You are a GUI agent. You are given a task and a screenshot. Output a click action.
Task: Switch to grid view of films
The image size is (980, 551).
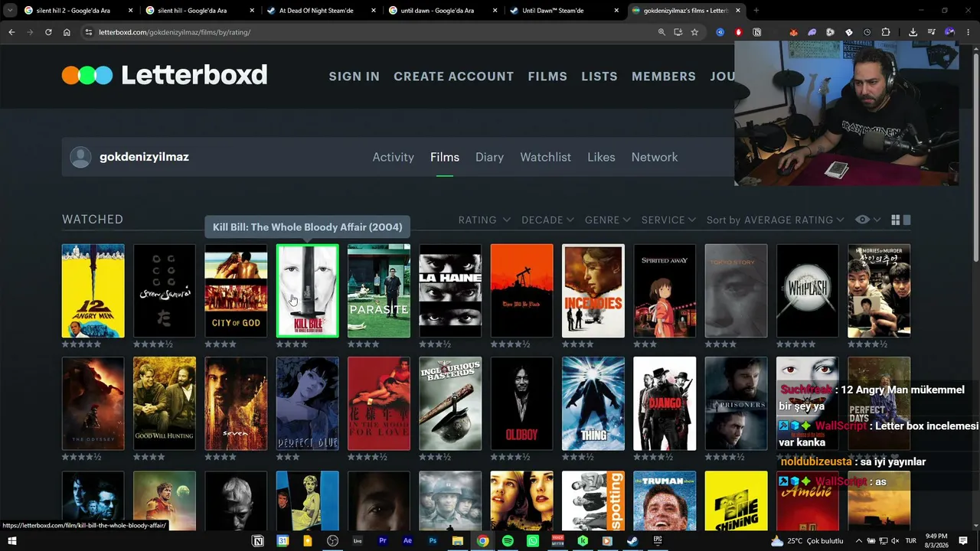[x=896, y=220]
